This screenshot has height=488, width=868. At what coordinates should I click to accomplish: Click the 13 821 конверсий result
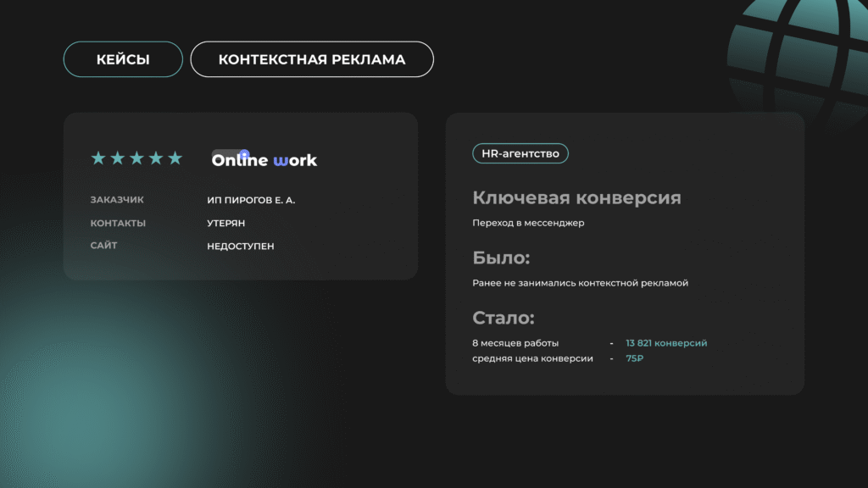point(666,343)
